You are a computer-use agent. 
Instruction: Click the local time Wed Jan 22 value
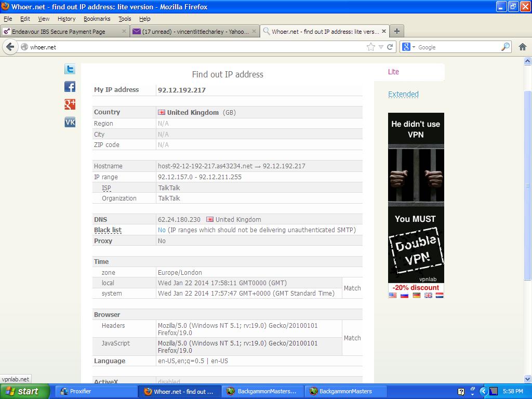[222, 283]
